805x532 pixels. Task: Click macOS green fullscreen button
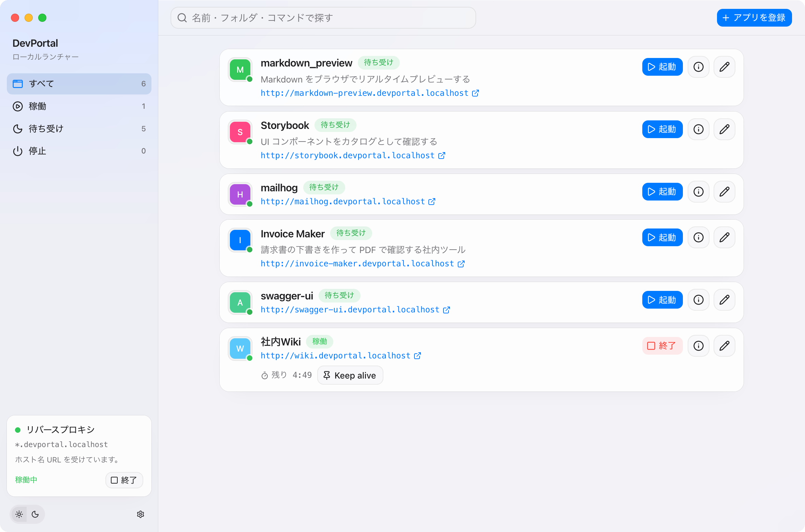[42, 18]
